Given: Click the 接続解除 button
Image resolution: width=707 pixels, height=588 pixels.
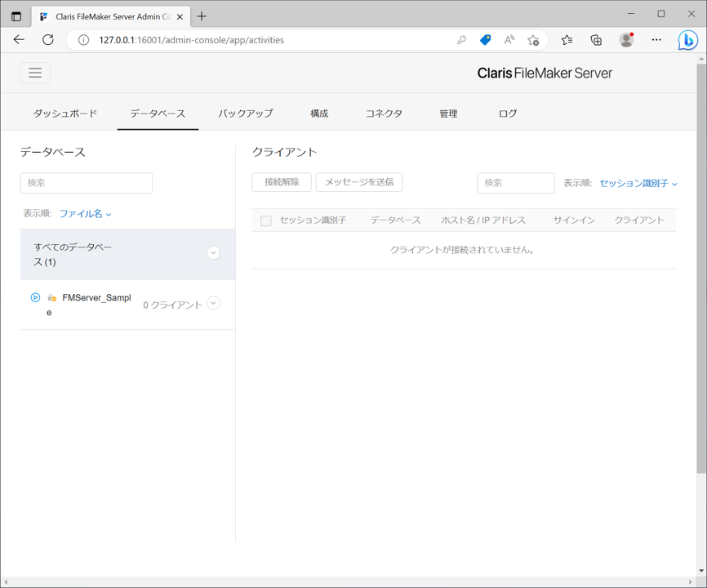Looking at the screenshot, I should tap(282, 182).
